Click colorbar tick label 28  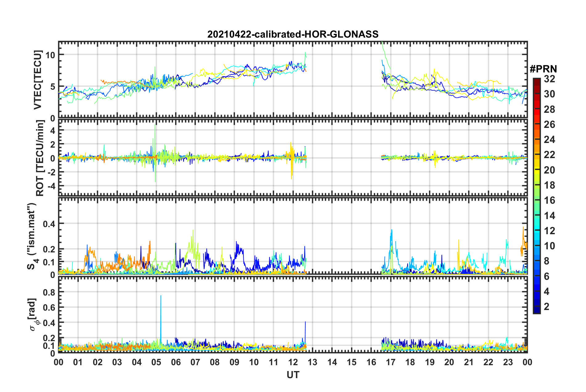tap(549, 109)
